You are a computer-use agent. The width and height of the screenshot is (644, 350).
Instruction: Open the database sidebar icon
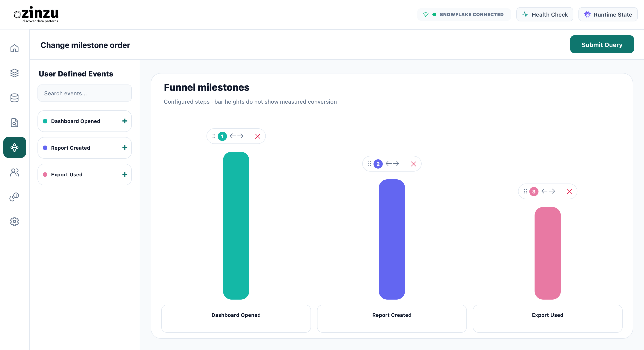14,98
